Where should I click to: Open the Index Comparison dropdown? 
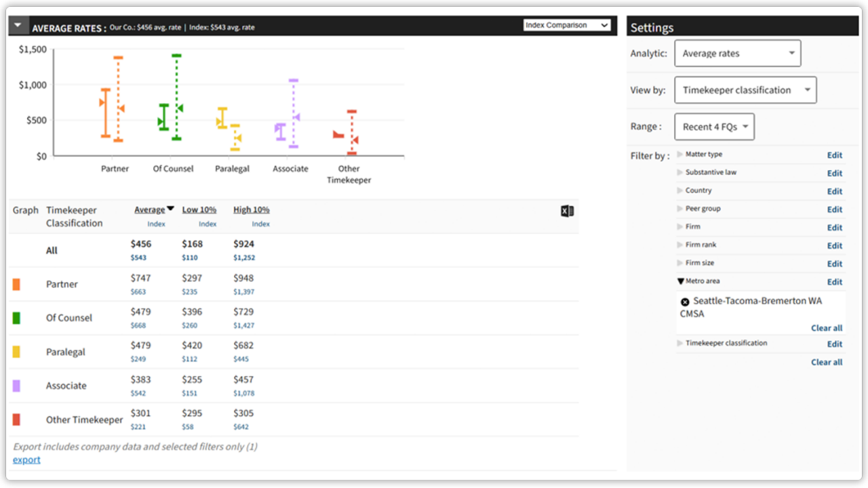567,25
